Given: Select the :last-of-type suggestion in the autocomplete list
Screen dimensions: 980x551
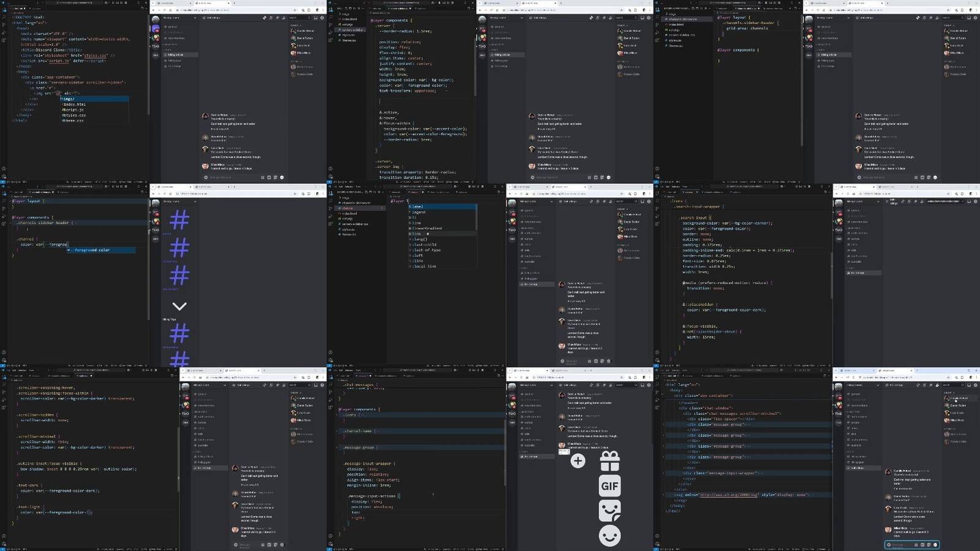Looking at the screenshot, I should [442, 250].
